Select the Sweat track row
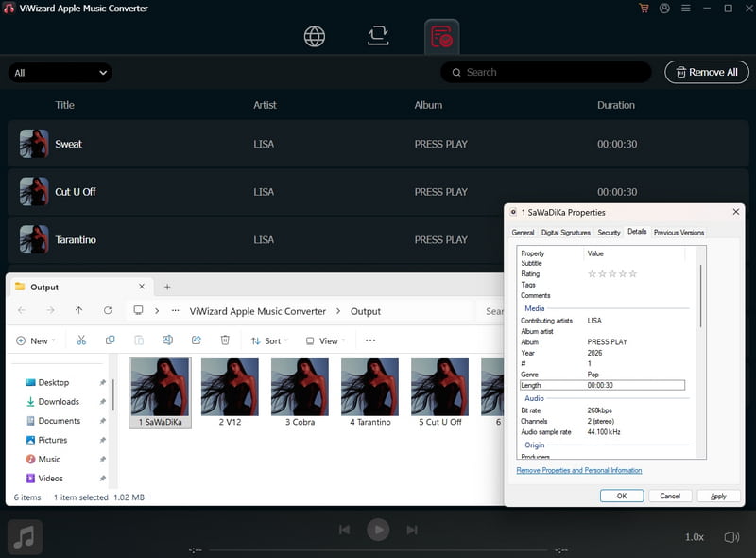This screenshot has height=558, width=756. (378, 144)
